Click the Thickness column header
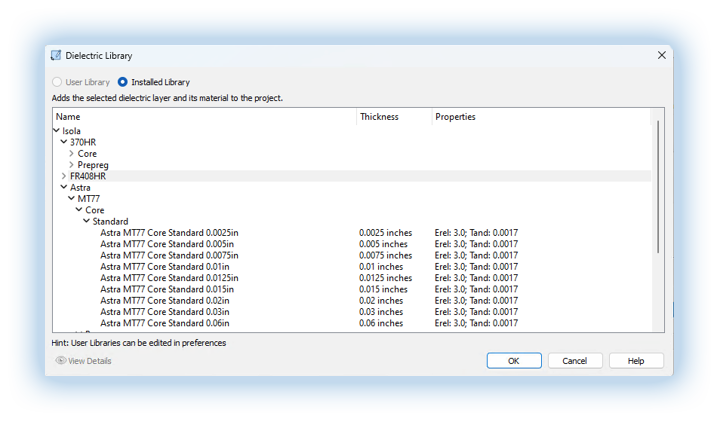This screenshot has width=719, height=421. (x=394, y=116)
